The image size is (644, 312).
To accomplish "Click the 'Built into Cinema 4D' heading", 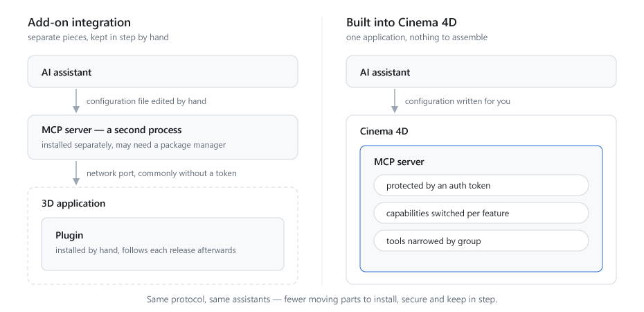I will pyautogui.click(x=401, y=22).
